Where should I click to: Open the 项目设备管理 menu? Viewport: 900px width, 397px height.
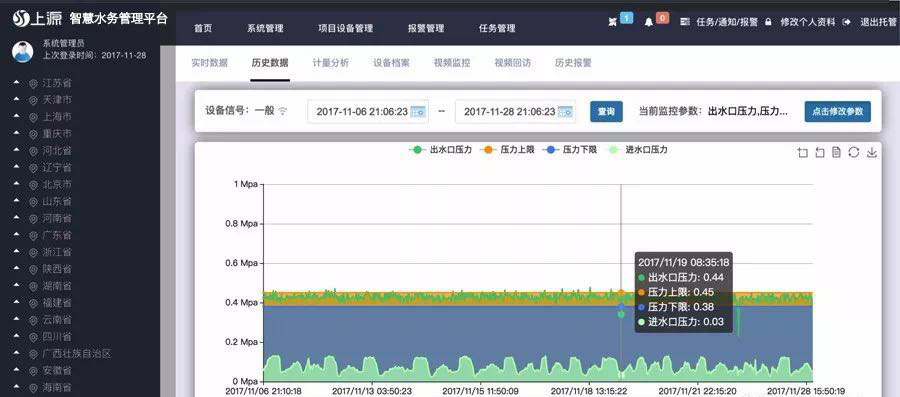pos(346,28)
